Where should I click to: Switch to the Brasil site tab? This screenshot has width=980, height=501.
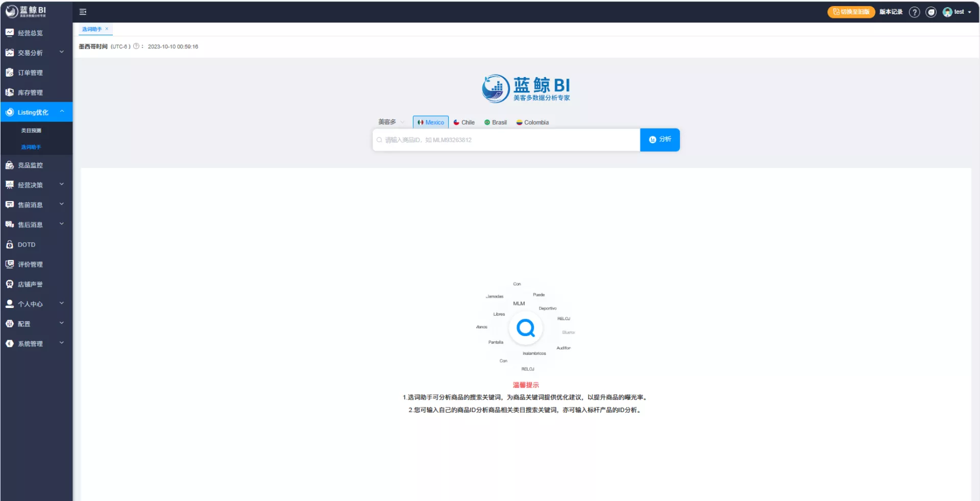pyautogui.click(x=496, y=123)
